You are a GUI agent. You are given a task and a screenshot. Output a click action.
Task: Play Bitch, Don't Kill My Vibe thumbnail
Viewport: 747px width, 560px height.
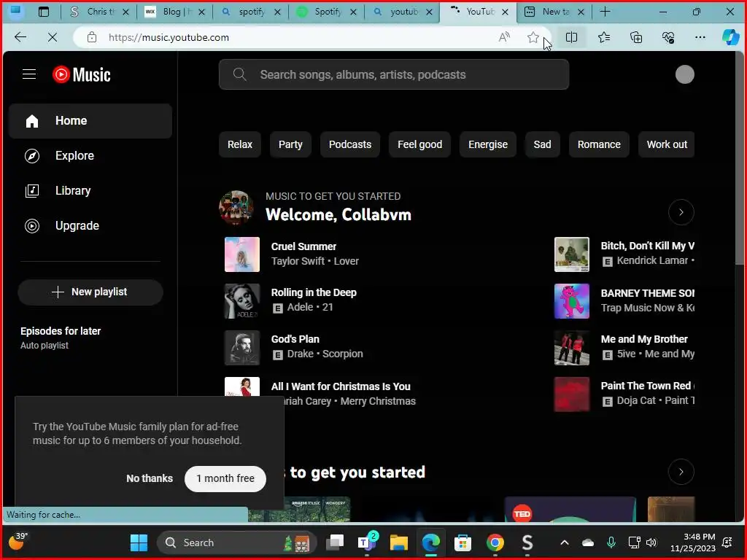[572, 254]
